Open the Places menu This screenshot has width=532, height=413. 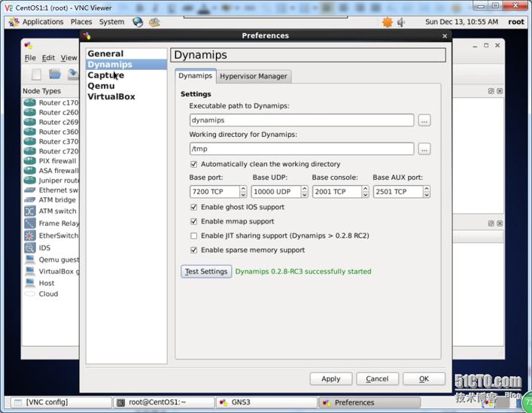[x=81, y=22]
